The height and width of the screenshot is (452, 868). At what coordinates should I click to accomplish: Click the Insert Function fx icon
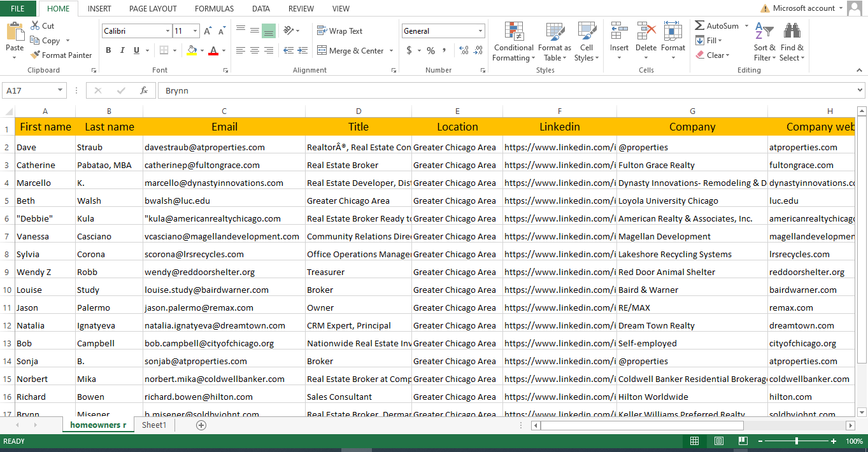144,90
